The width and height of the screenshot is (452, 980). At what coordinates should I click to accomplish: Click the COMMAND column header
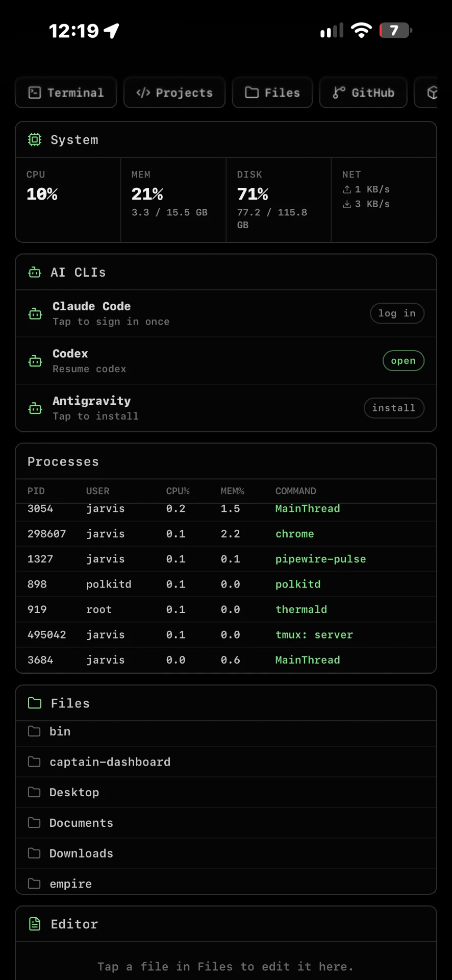296,491
